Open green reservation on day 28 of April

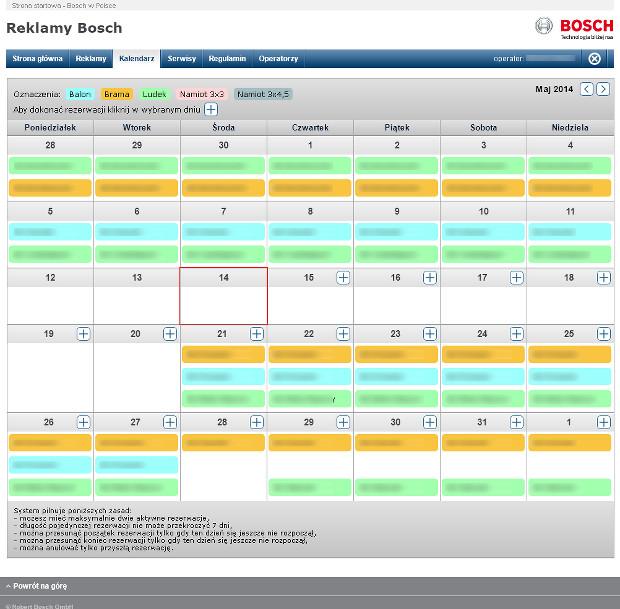[x=50, y=165]
